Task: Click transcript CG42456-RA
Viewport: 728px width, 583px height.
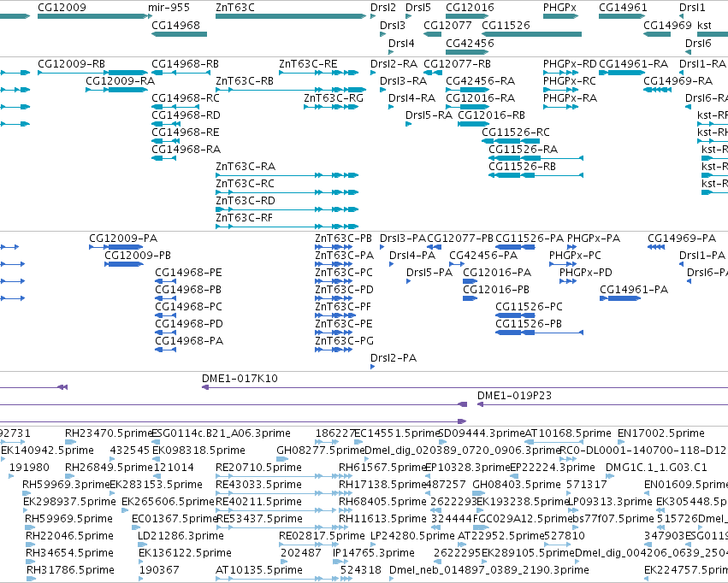Action: pos(468,90)
